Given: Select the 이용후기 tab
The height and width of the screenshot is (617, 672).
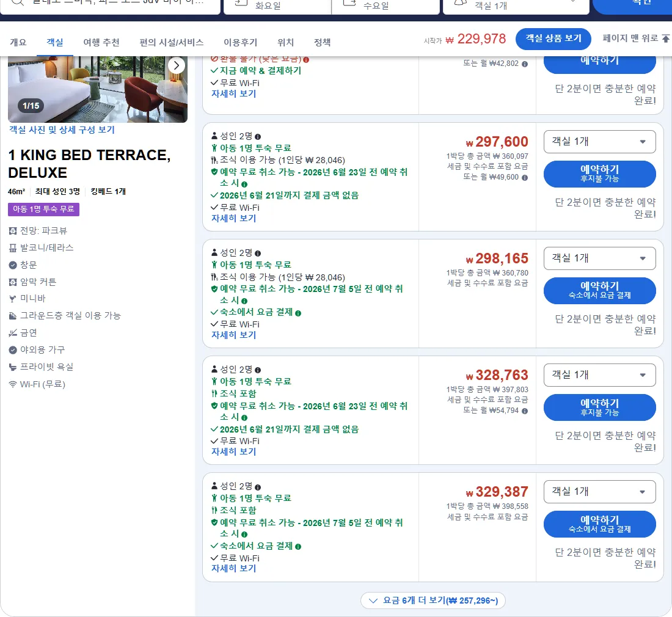Looking at the screenshot, I should click(241, 42).
